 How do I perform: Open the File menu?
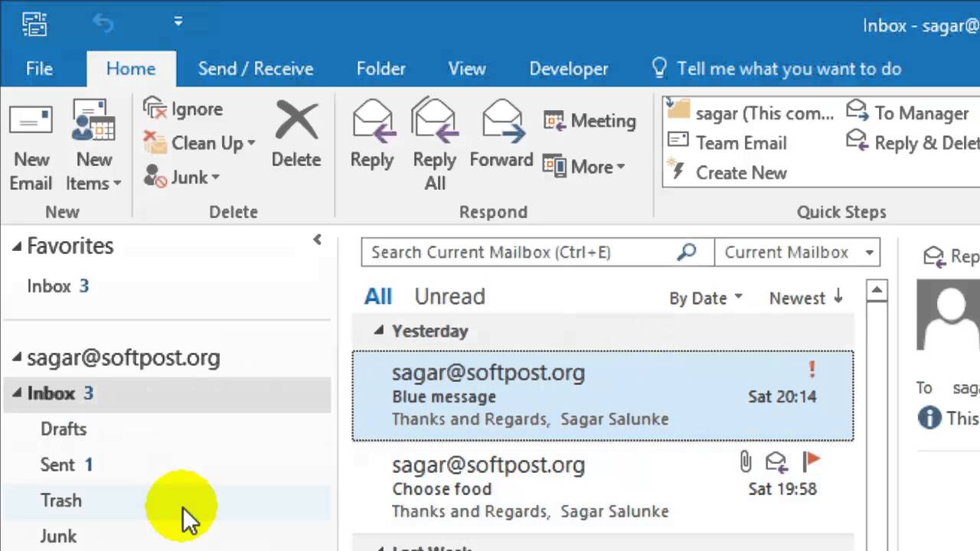click(39, 69)
